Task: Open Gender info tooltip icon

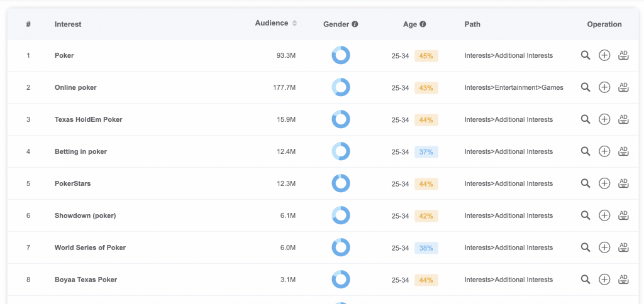Action: tap(355, 24)
